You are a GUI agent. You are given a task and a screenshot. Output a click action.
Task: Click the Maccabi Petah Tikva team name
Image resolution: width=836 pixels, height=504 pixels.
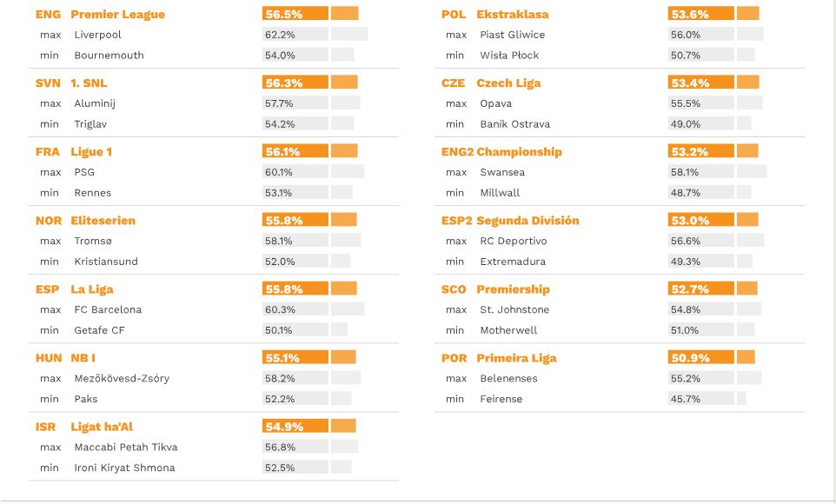(x=124, y=447)
